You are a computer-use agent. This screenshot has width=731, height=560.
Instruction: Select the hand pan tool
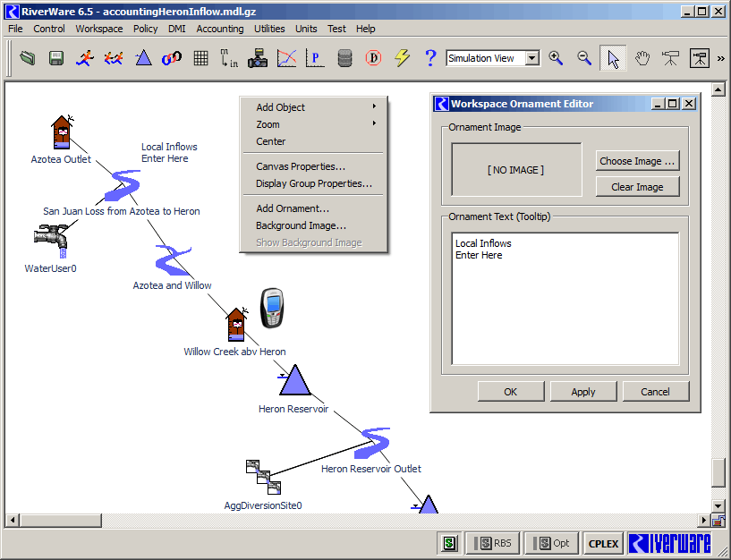[x=642, y=58]
